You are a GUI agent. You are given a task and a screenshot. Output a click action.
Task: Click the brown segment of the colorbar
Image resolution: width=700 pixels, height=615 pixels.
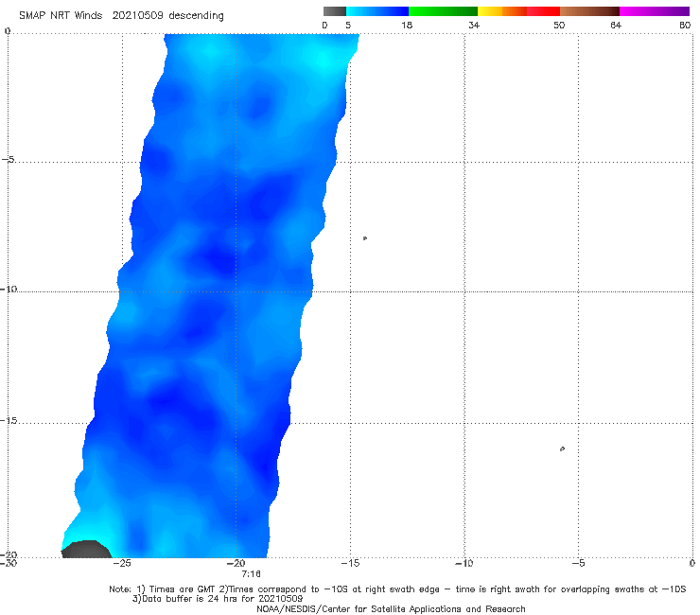point(589,11)
